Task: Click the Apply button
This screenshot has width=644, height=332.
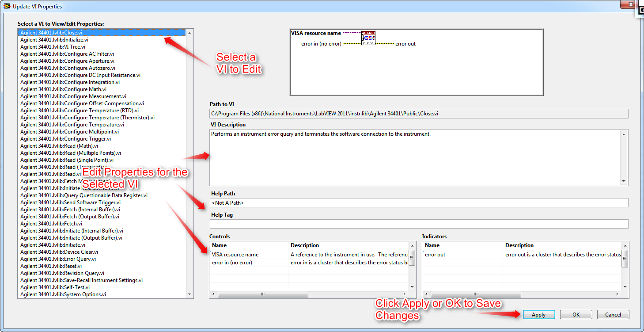Action: (539, 315)
